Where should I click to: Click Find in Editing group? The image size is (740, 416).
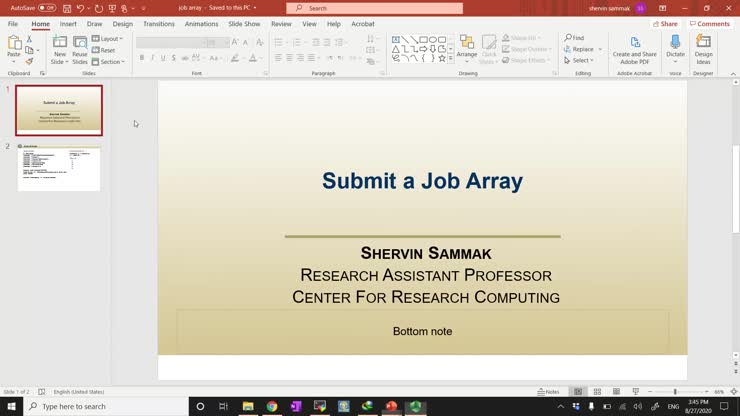point(574,38)
